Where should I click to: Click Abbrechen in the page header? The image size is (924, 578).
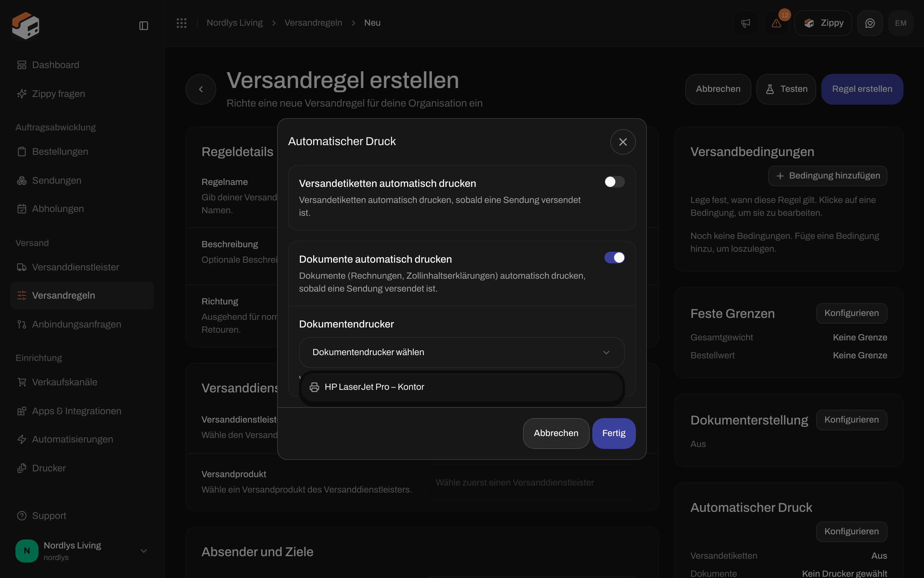click(718, 89)
